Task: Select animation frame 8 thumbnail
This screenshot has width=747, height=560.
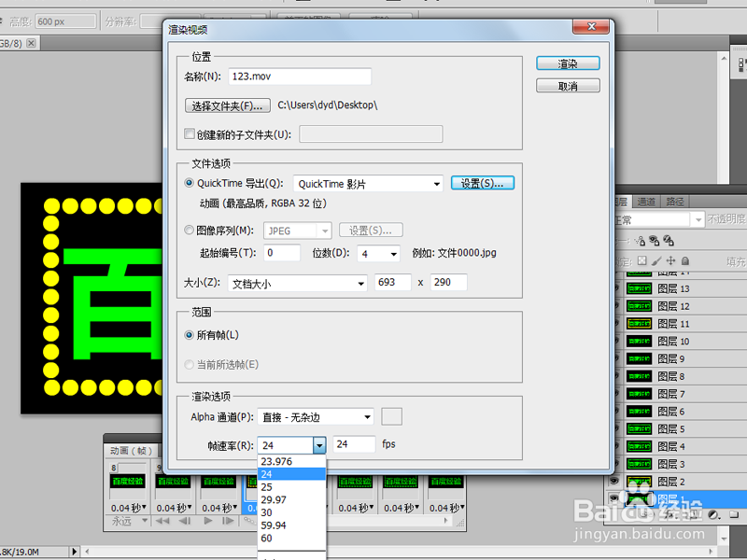Action: click(x=128, y=481)
